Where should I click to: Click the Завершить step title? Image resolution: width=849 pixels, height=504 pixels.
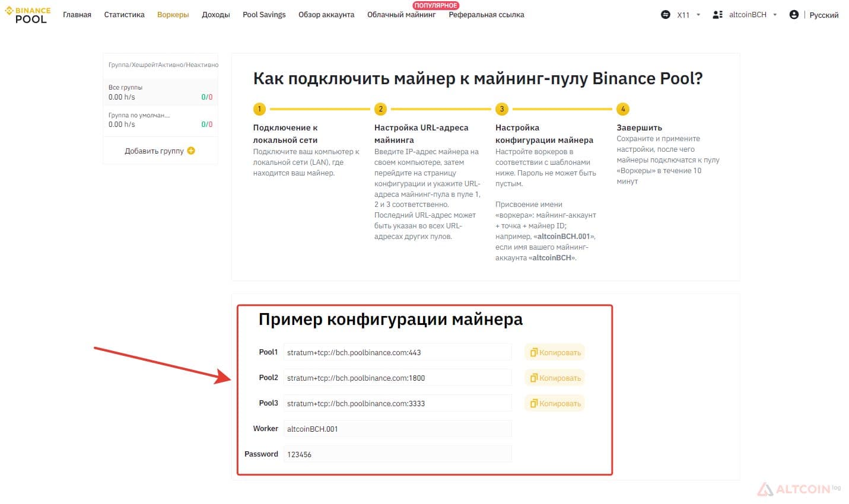pyautogui.click(x=639, y=127)
